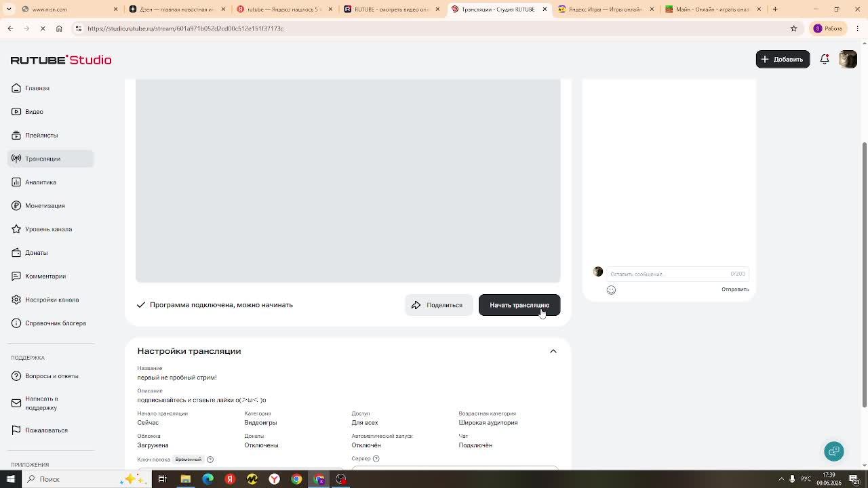Open File Explorer from the taskbar
Viewport: 868px width, 488px height.
click(x=185, y=479)
